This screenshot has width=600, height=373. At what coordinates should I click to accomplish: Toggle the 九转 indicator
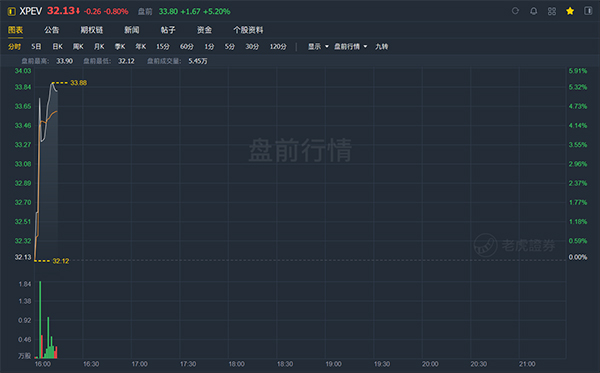click(x=382, y=46)
